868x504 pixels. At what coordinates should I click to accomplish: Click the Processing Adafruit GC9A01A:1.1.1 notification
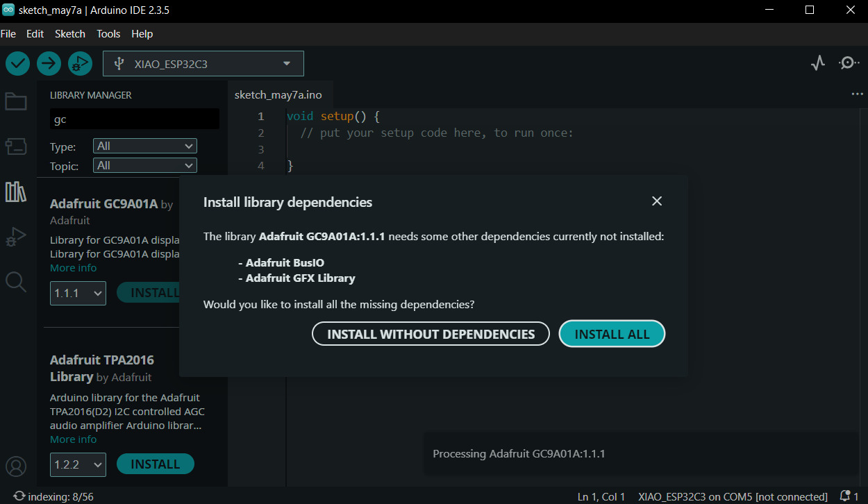pos(641,454)
